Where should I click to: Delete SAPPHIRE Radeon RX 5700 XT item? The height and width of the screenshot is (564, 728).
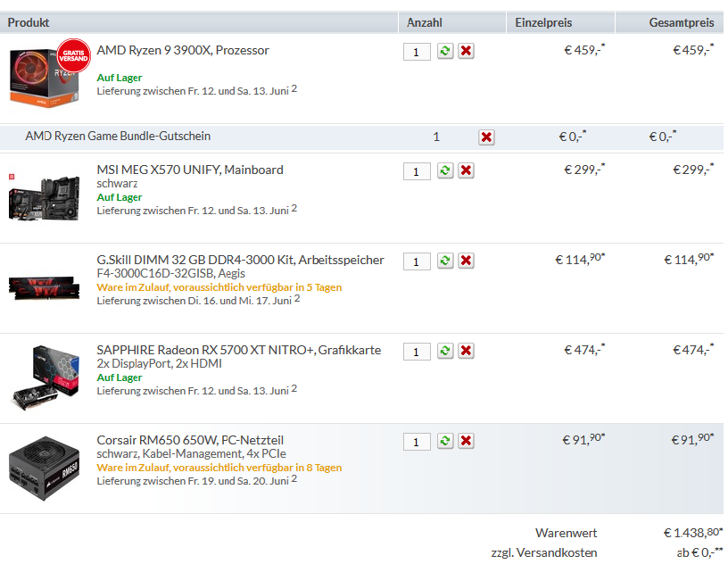click(466, 351)
